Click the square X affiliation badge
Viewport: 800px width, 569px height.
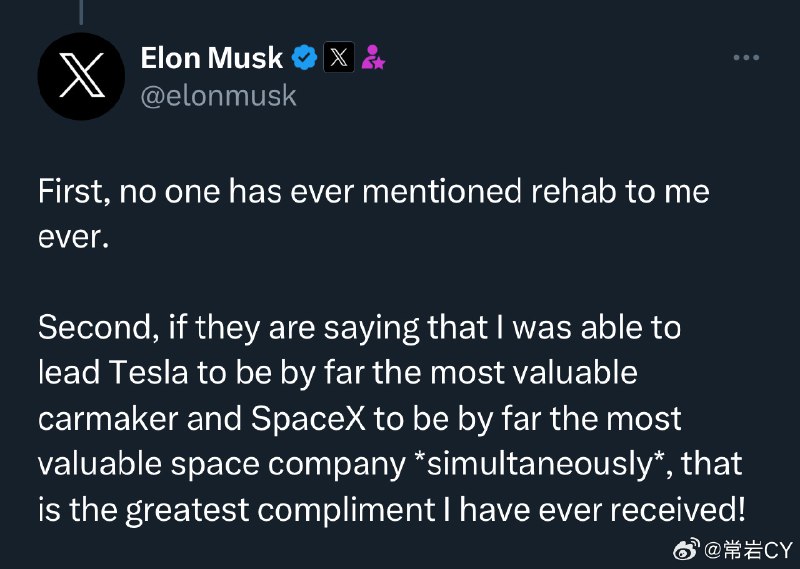click(x=339, y=57)
